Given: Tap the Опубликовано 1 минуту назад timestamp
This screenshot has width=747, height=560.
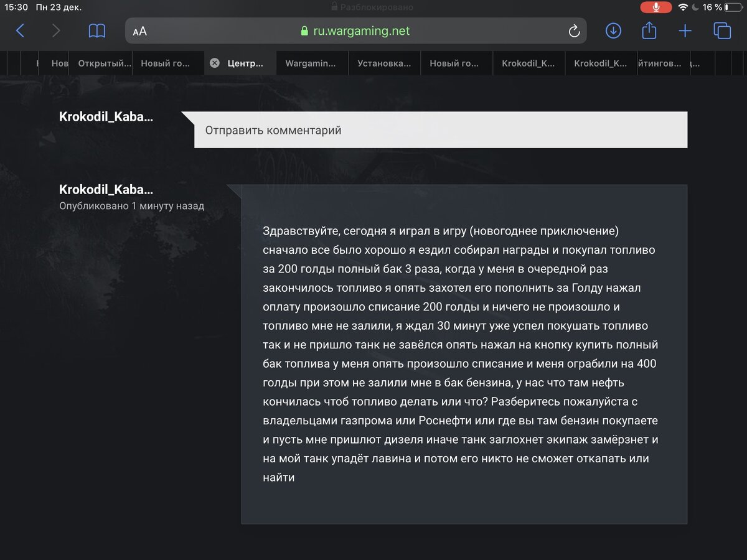Looking at the screenshot, I should [131, 206].
